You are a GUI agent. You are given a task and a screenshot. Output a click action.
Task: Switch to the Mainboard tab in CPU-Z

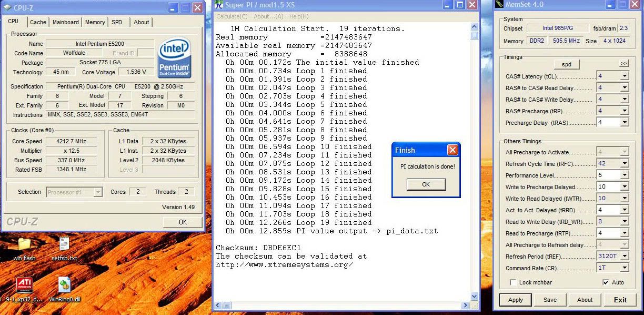click(66, 22)
